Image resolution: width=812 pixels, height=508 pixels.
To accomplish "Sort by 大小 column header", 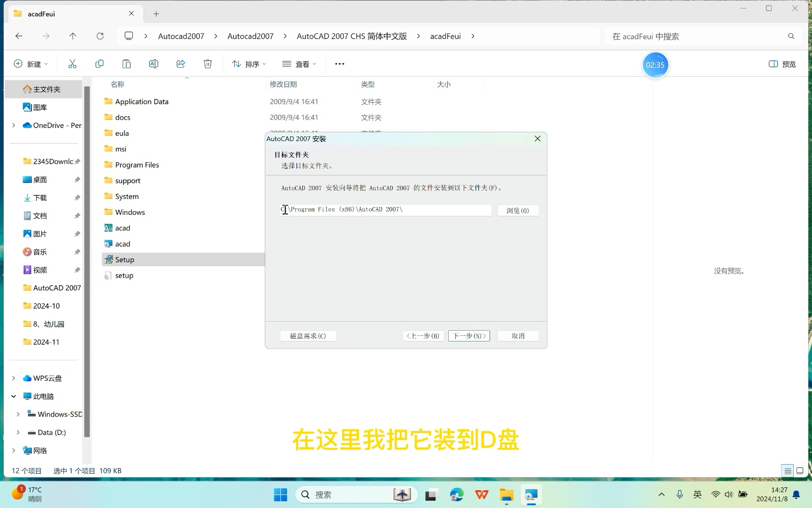I will point(444,84).
